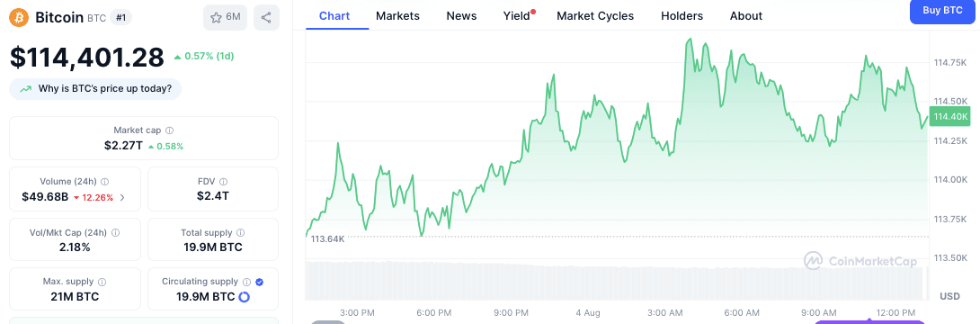Click the Total supply info icon
The width and height of the screenshot is (980, 324).
[x=241, y=233]
